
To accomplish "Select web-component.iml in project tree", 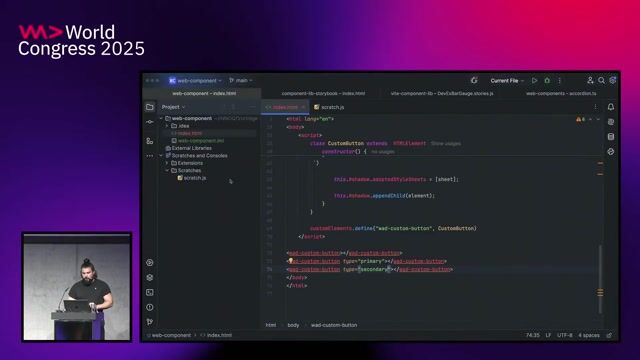I will pyautogui.click(x=200, y=141).
